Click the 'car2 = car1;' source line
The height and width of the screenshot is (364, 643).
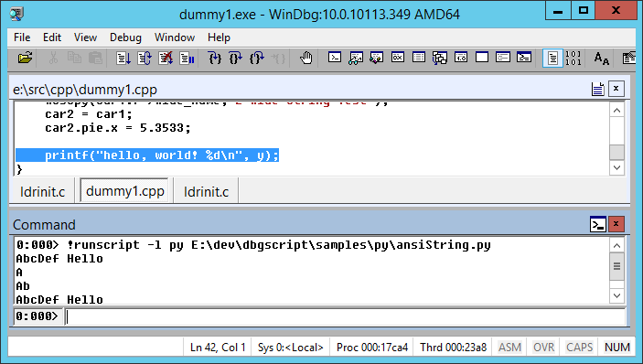(x=89, y=114)
